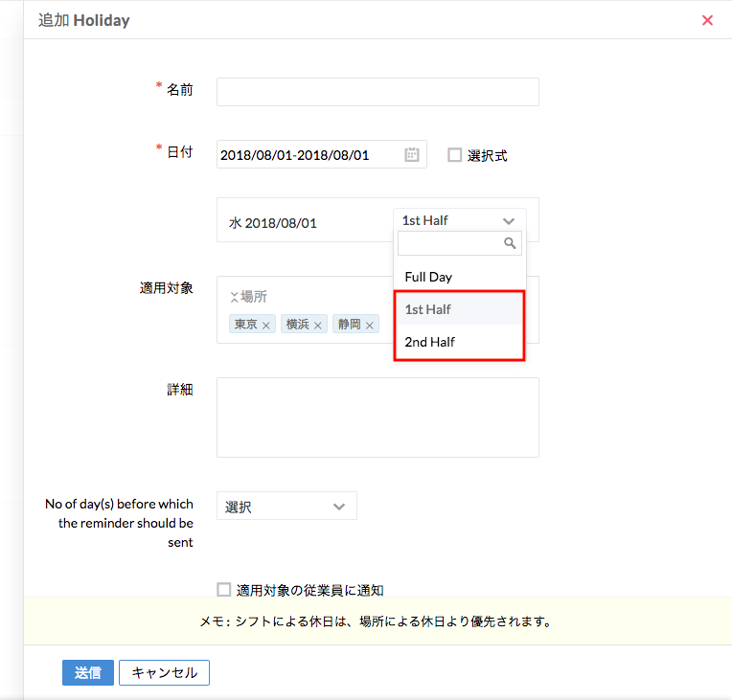Pick the 2nd Half option
The width and height of the screenshot is (732, 700).
click(x=430, y=342)
